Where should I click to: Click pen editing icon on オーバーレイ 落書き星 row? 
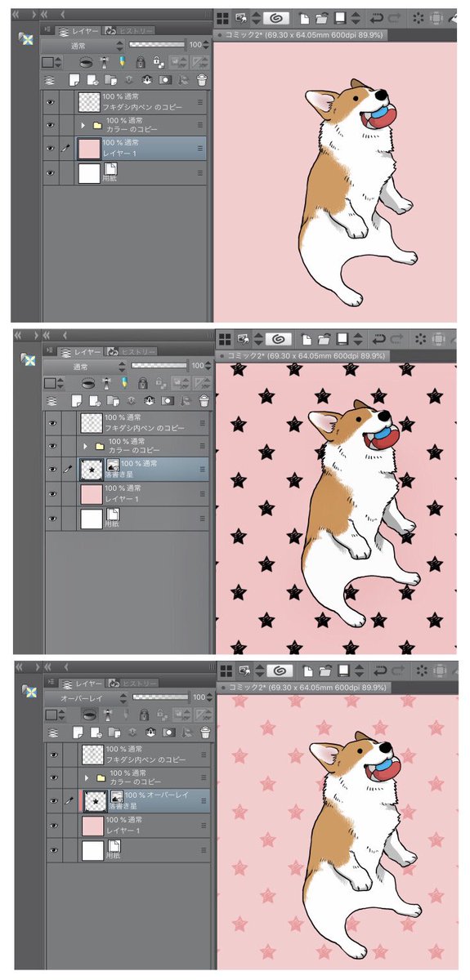(69, 802)
